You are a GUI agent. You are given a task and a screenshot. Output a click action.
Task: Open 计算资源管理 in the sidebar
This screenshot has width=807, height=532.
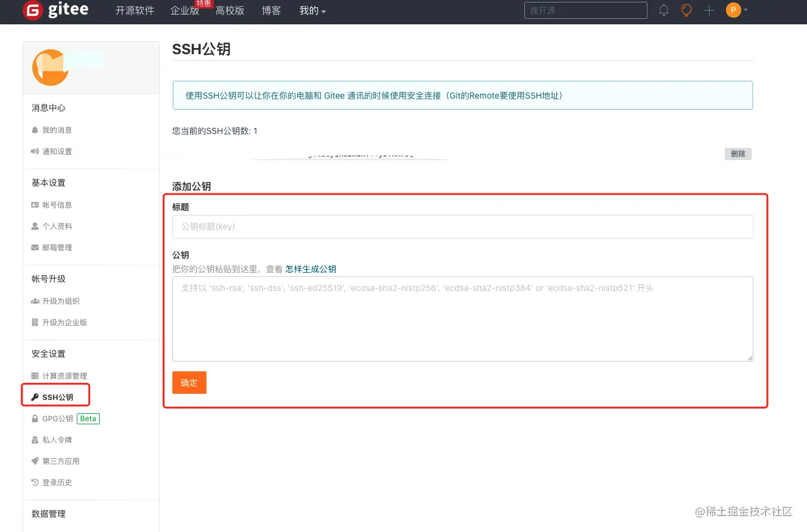click(x=65, y=376)
